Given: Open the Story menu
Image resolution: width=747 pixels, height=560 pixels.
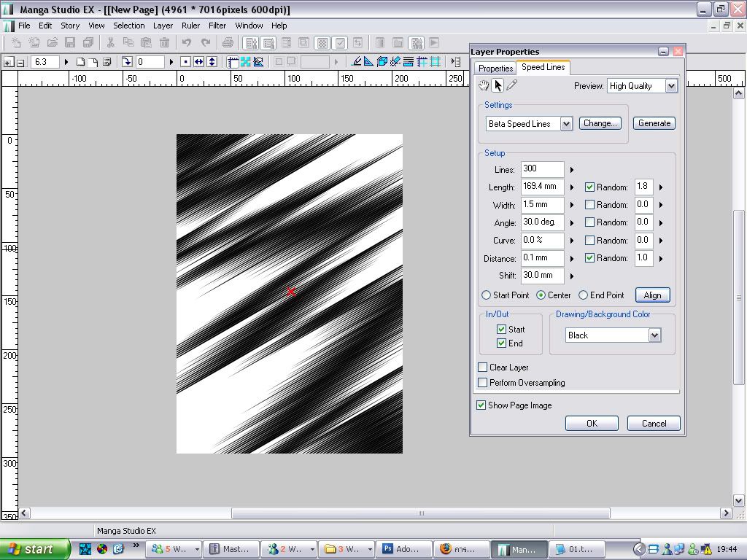Looking at the screenshot, I should pyautogui.click(x=70, y=26).
